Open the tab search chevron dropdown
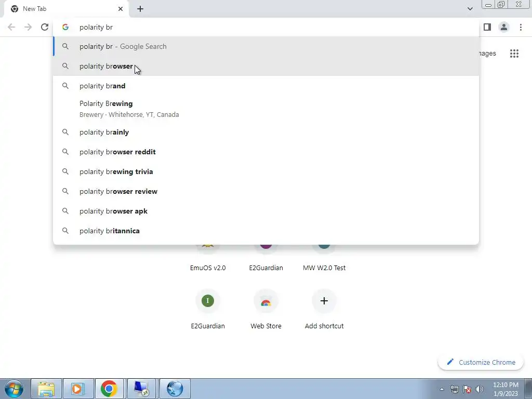This screenshot has width=532, height=399. (470, 9)
